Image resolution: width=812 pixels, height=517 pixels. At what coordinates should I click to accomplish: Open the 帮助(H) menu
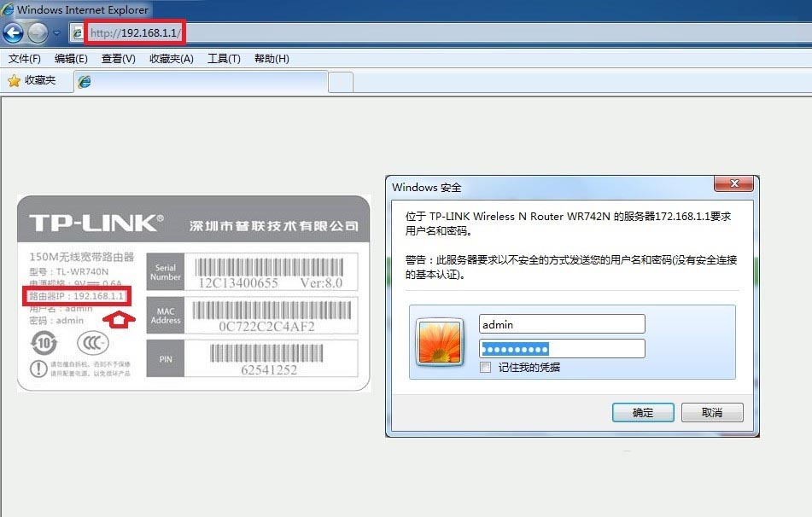[x=272, y=59]
